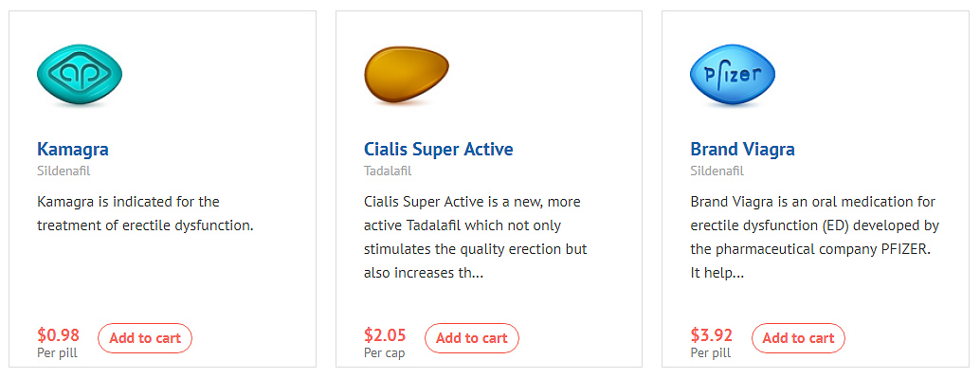Click the truncated Cialis Super Active description
Screen dimensions: 980x378
point(476,238)
